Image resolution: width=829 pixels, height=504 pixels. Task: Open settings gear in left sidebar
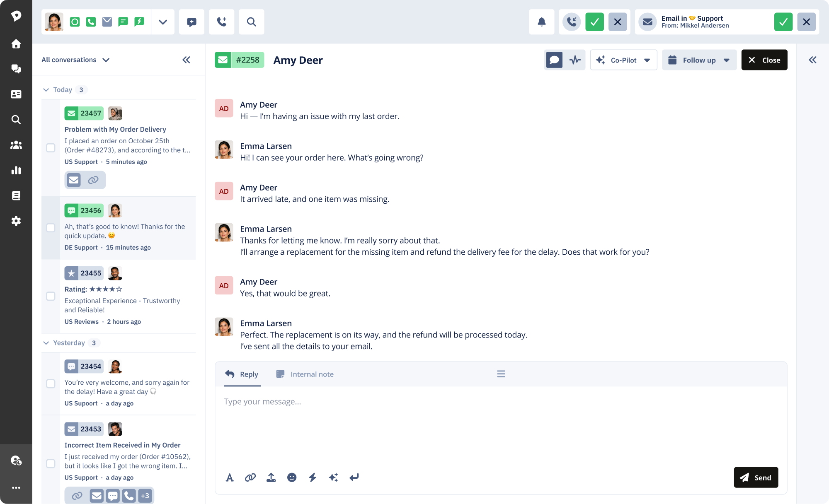16,221
